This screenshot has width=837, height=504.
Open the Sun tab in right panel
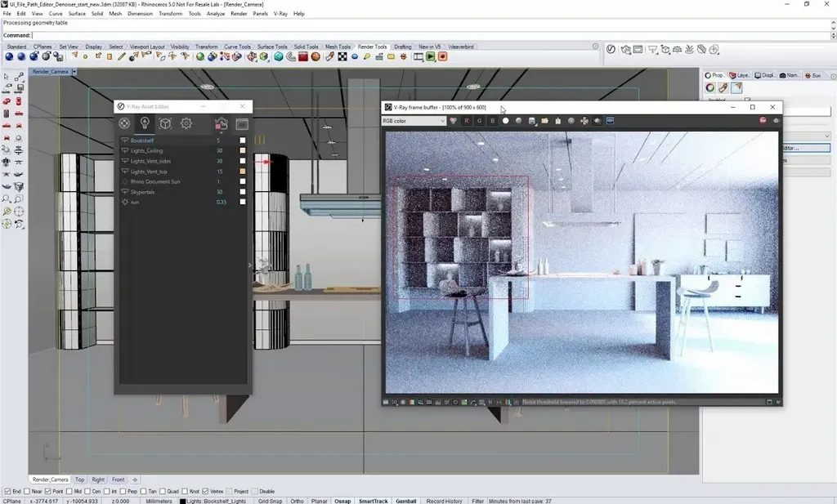pos(813,76)
